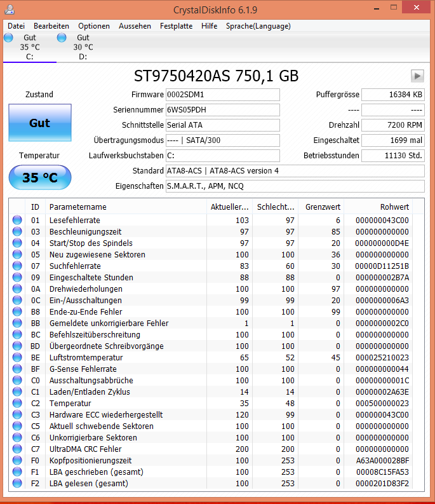Click the Parametername column header

[x=126, y=207]
